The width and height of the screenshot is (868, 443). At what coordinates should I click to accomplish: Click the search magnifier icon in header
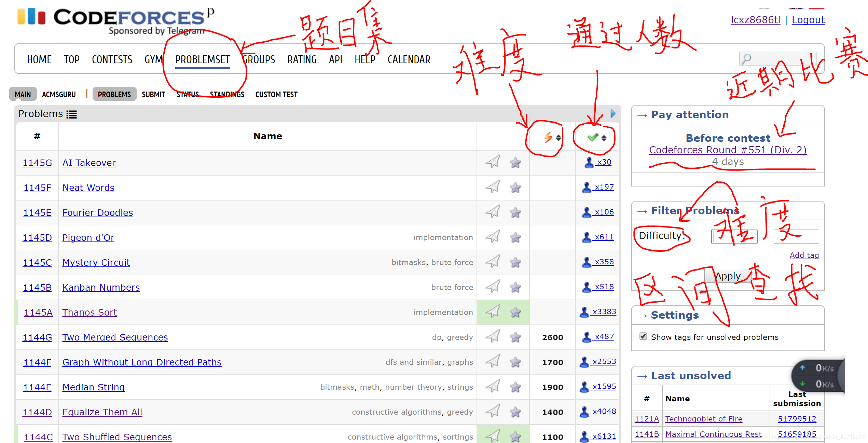pos(746,59)
